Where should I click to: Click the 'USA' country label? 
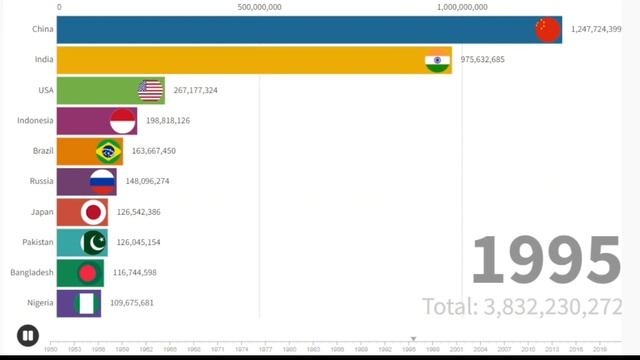tap(46, 90)
